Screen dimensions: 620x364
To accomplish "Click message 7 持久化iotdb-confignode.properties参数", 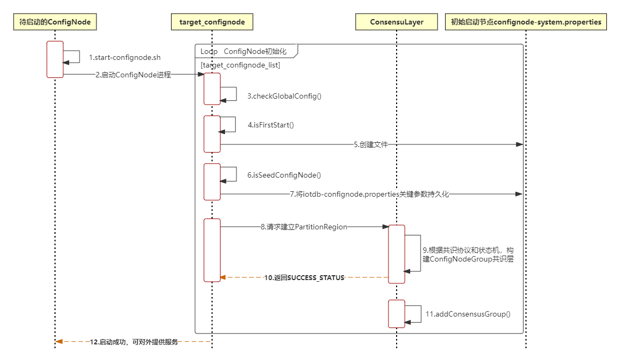I will 370,194.
